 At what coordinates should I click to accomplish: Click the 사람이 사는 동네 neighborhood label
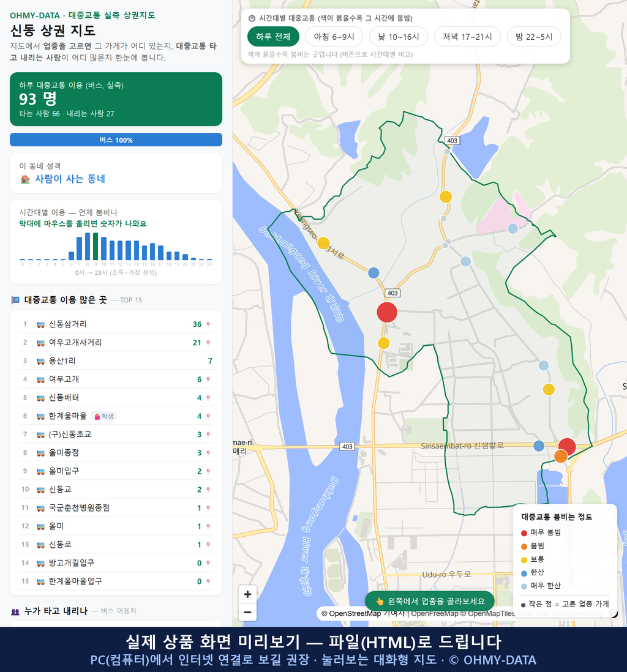70,179
